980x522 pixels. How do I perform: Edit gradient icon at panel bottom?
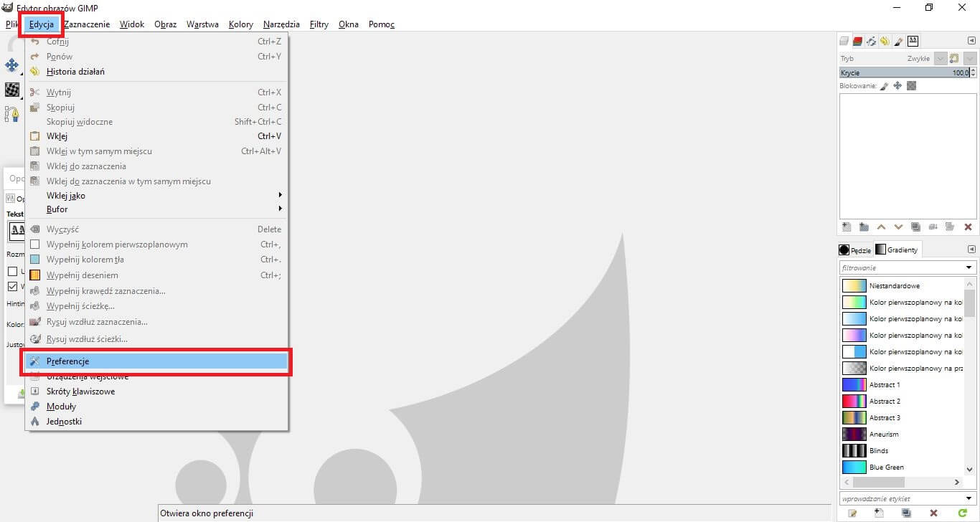(852, 513)
